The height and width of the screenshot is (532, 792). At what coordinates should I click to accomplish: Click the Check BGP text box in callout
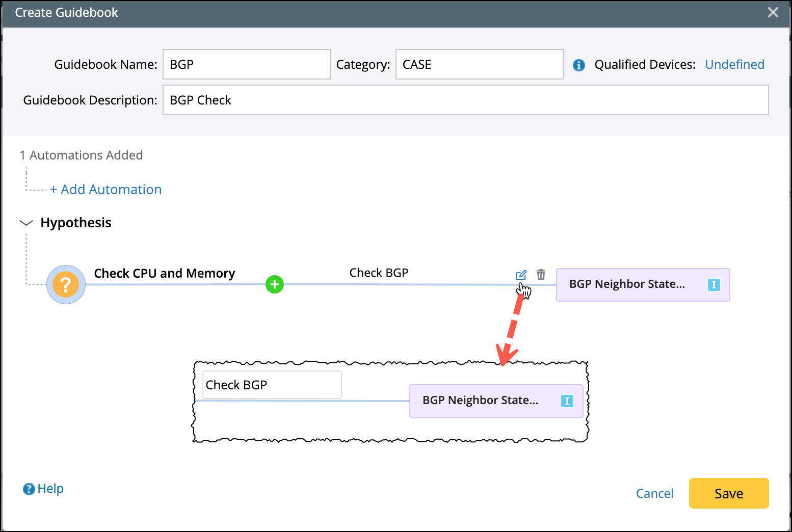click(x=272, y=385)
